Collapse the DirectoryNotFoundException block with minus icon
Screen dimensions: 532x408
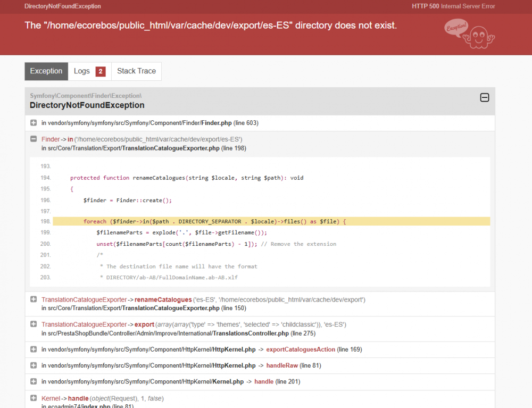click(485, 98)
